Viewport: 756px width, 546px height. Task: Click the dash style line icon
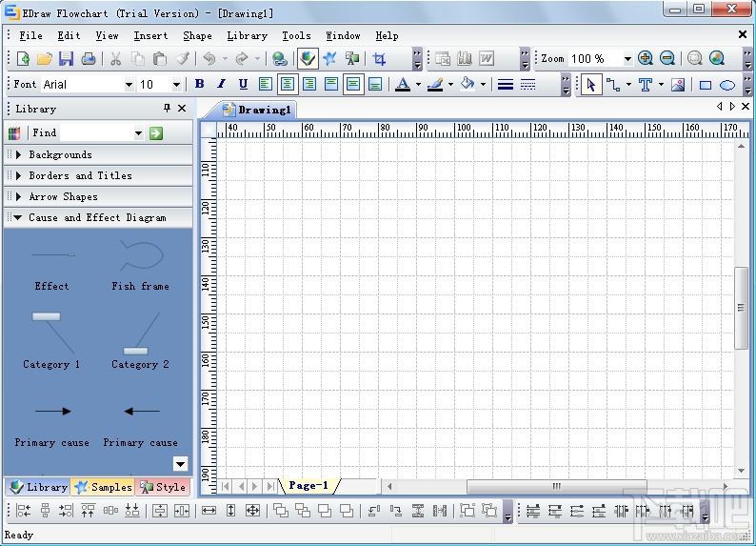click(527, 85)
